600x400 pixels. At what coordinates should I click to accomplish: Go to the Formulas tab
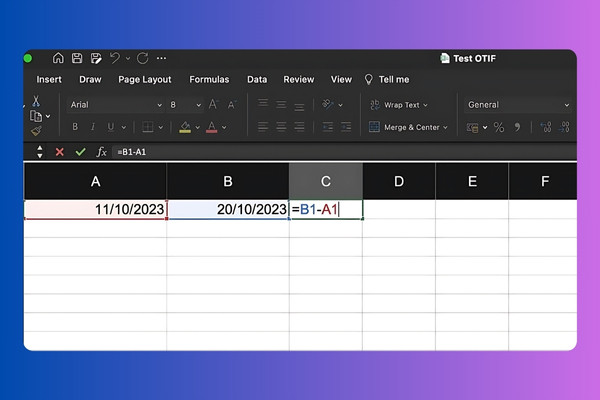(x=209, y=79)
